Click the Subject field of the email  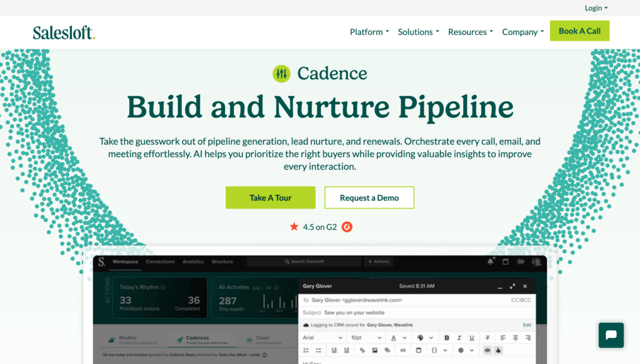(x=417, y=313)
